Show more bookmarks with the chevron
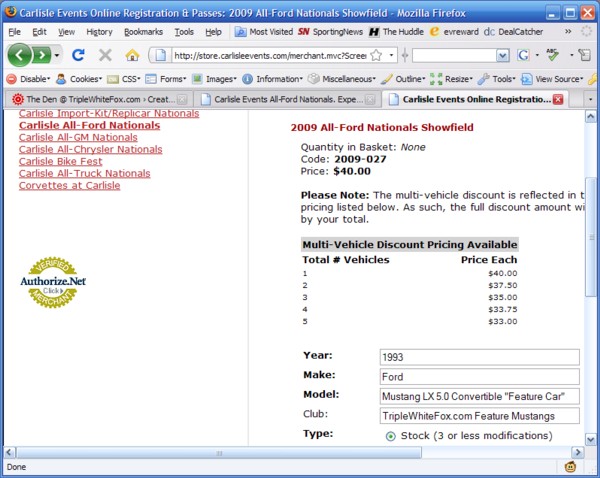The width and height of the screenshot is (600, 478). coord(568,31)
